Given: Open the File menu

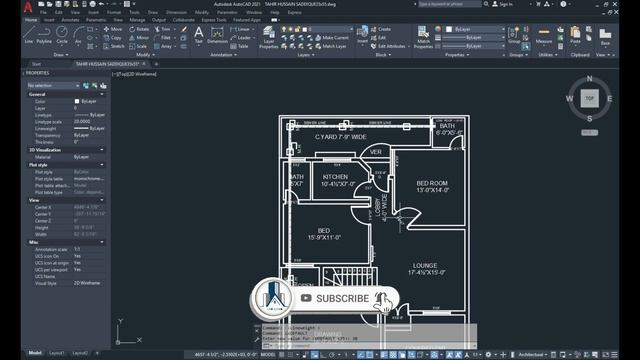Looking at the screenshot, I should [x=43, y=13].
